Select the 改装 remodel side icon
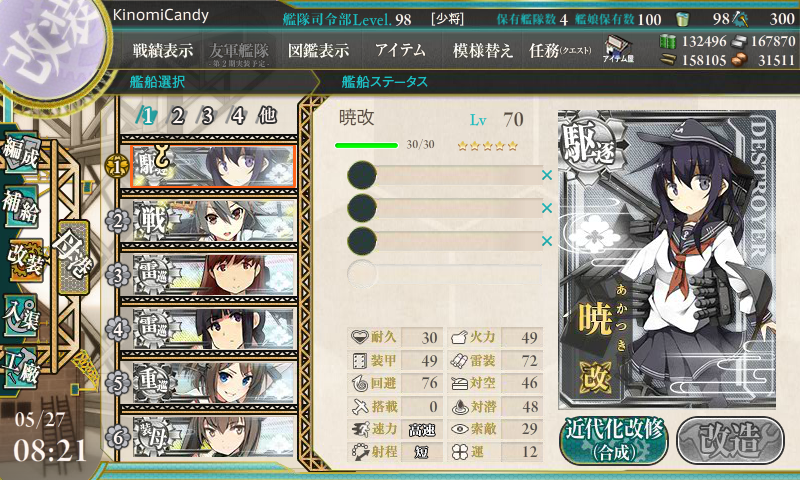This screenshot has width=800, height=480. [x=24, y=260]
